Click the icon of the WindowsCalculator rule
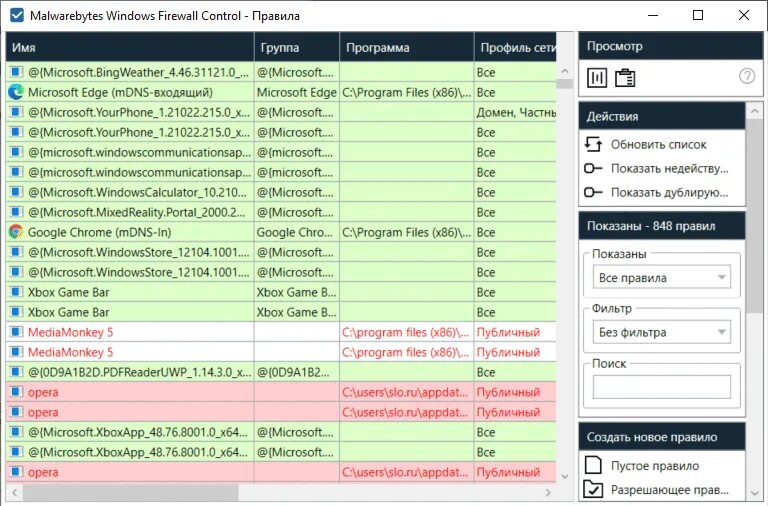 point(16,192)
